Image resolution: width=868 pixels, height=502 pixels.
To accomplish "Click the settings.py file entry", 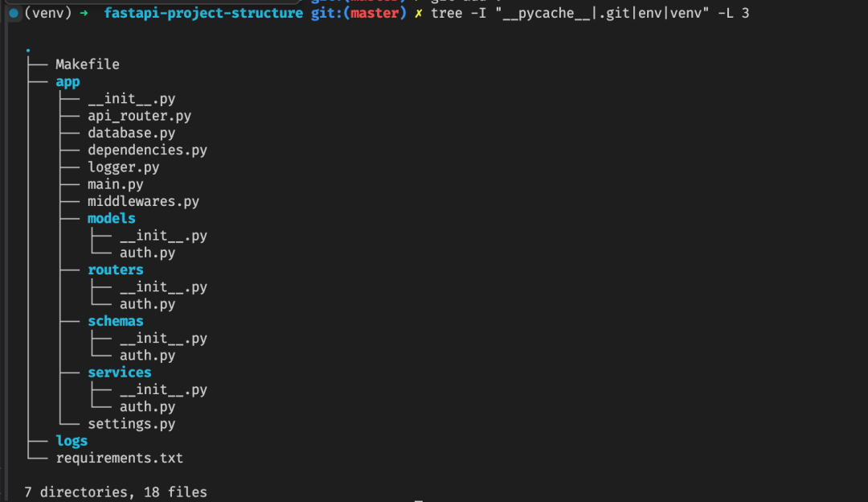I will click(131, 423).
